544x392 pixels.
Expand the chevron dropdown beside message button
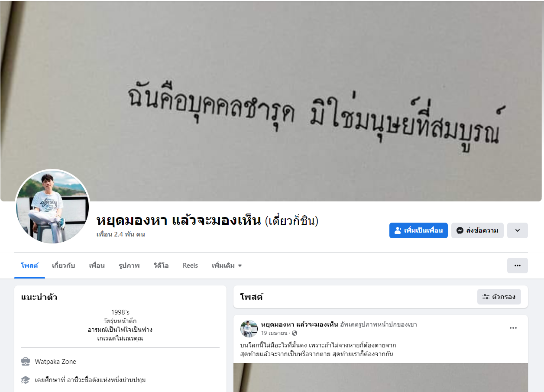coord(518,230)
